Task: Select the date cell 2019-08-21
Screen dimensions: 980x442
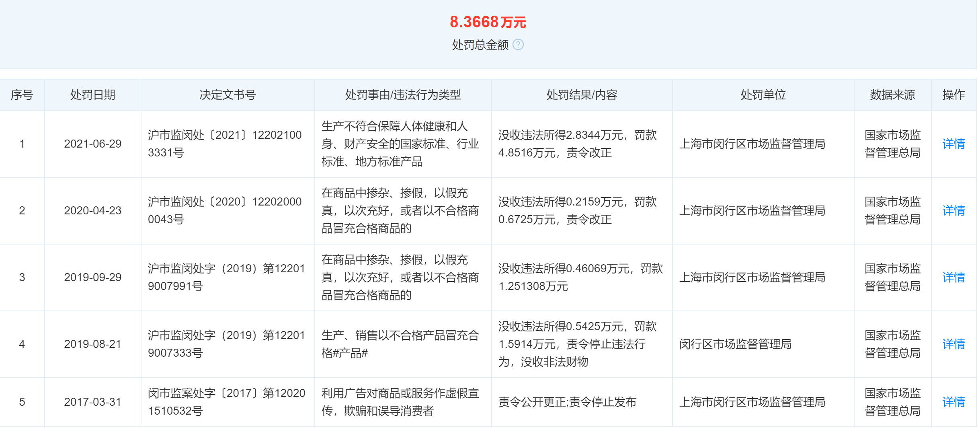Action: click(93, 344)
